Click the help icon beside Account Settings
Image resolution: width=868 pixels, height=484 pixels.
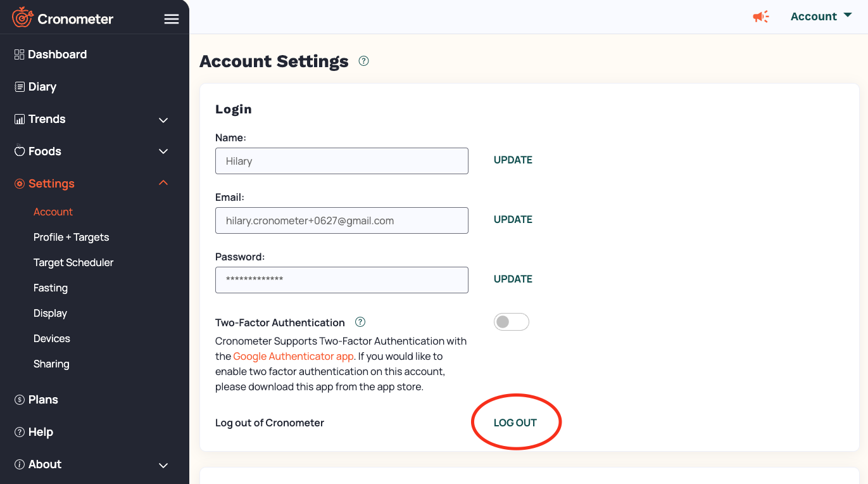363,61
